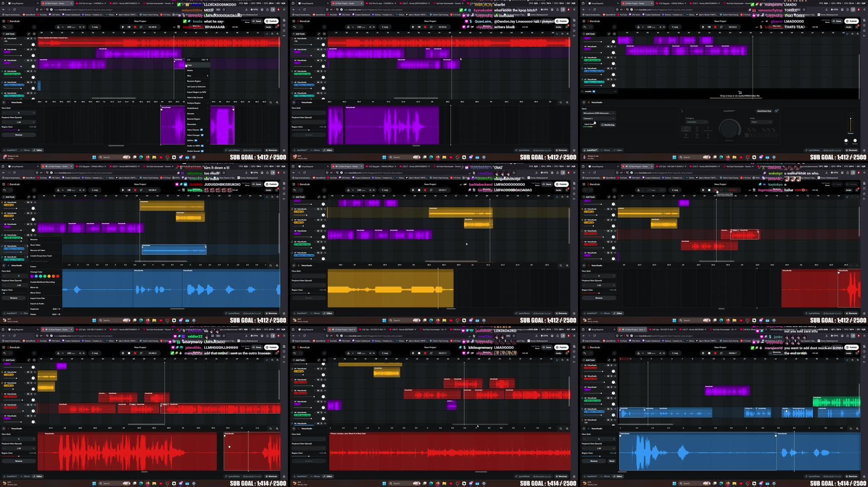868x487 pixels.
Task: Toggle the cycle loop icon beside 02:08.2 timer
Action: [x=141, y=190]
